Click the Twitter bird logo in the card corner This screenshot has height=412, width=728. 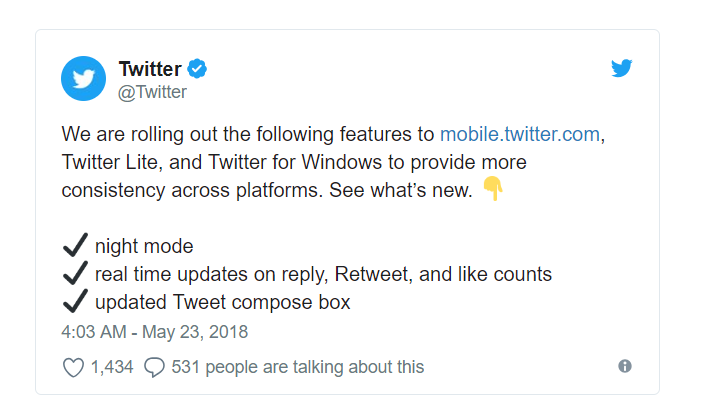click(622, 68)
